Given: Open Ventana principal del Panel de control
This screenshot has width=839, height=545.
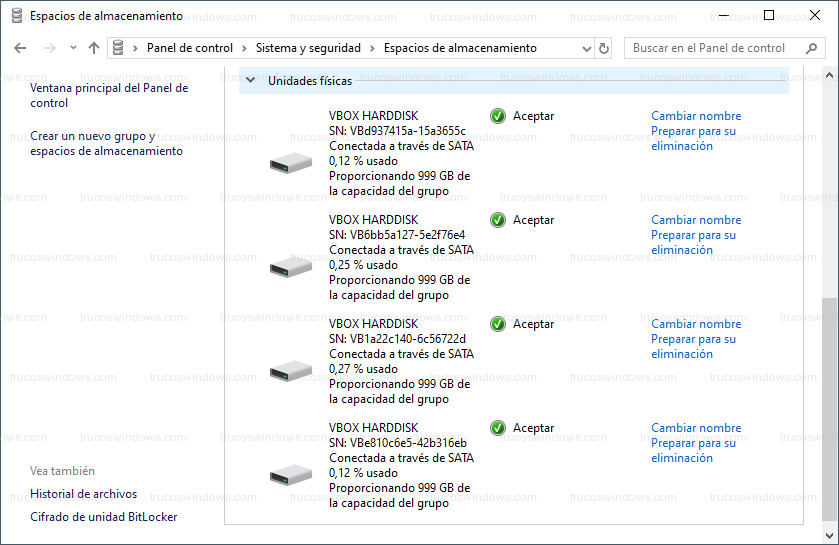Looking at the screenshot, I should tap(109, 95).
